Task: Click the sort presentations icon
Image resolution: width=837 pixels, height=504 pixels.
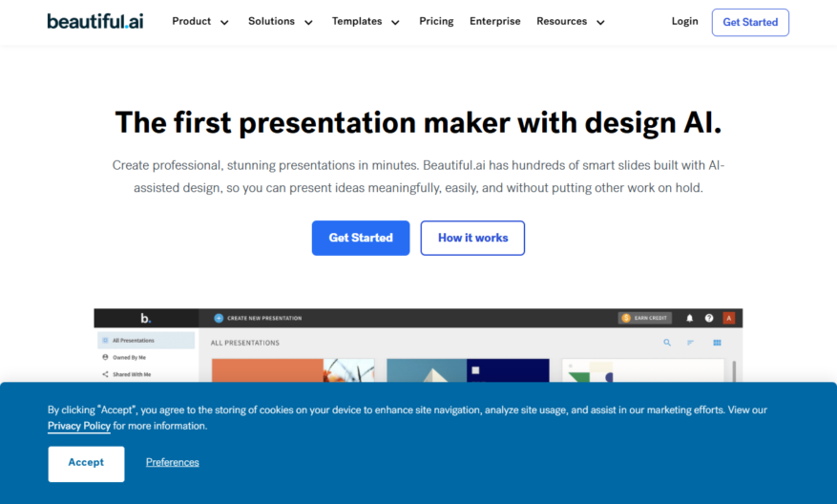Action: [x=691, y=343]
